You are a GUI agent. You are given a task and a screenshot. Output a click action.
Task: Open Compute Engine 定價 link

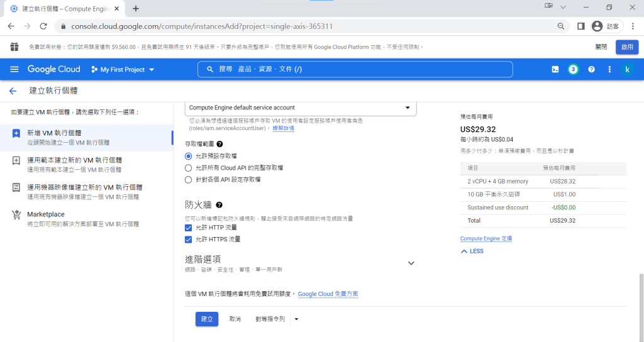pos(486,238)
